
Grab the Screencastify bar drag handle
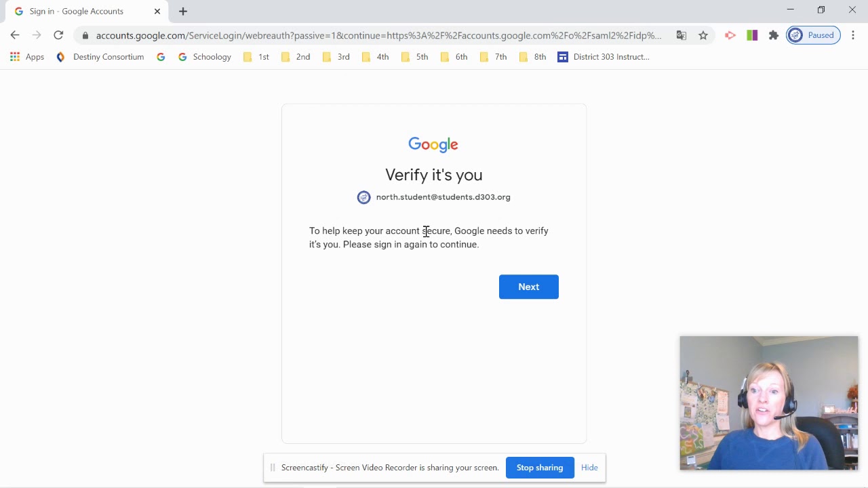tap(273, 468)
